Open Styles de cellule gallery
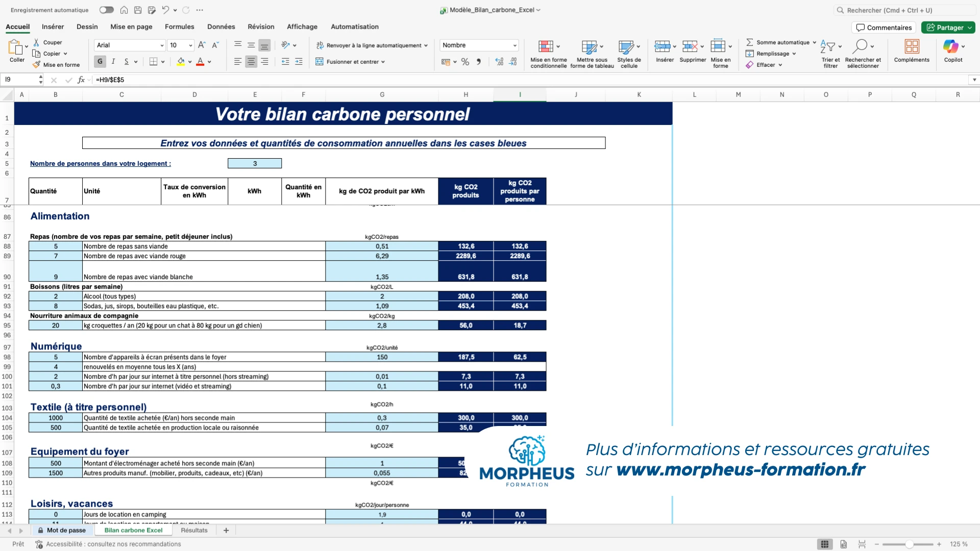The image size is (980, 551). pos(629,54)
